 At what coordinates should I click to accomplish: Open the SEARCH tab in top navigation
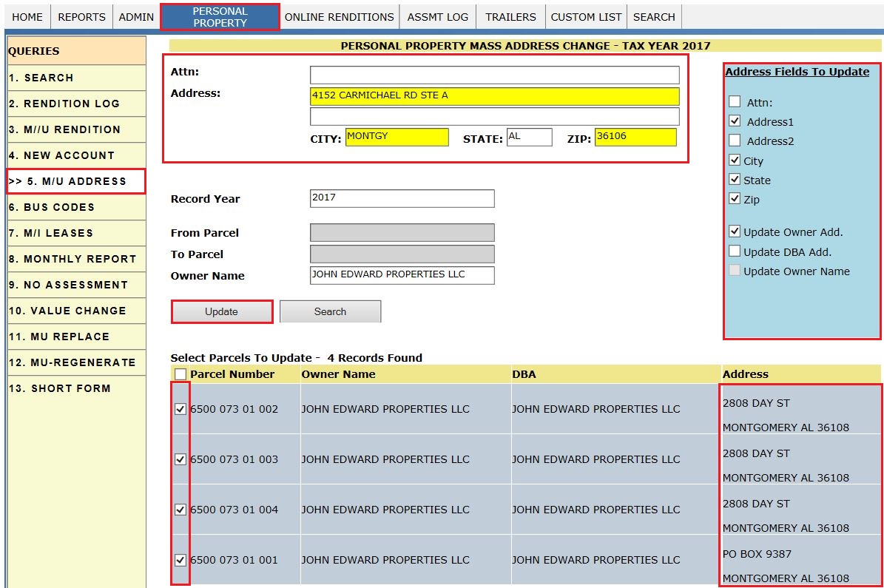[654, 17]
